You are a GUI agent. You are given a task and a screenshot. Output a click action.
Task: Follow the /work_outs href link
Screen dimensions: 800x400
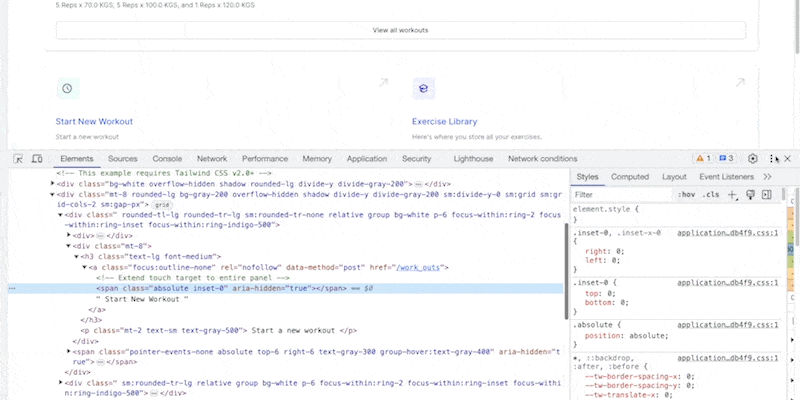(418, 267)
